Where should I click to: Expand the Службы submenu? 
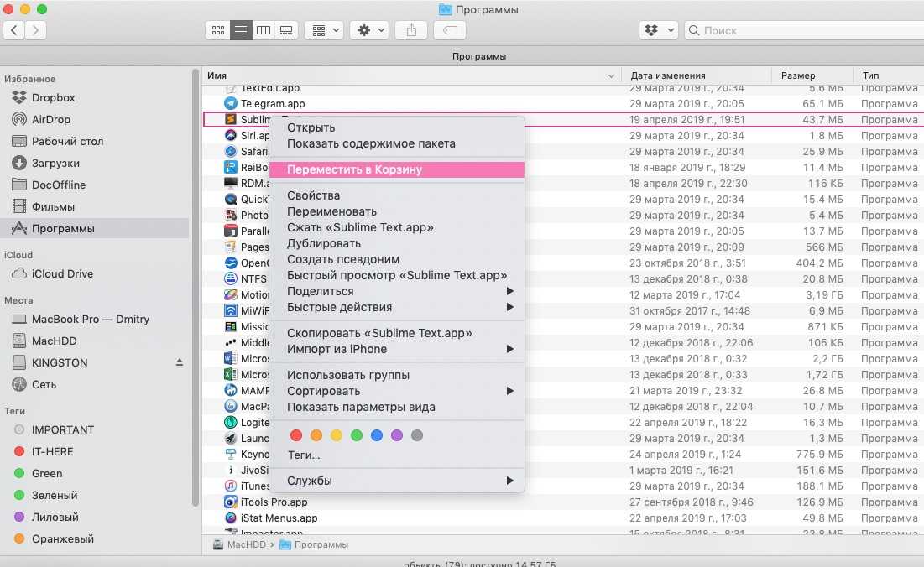click(397, 481)
